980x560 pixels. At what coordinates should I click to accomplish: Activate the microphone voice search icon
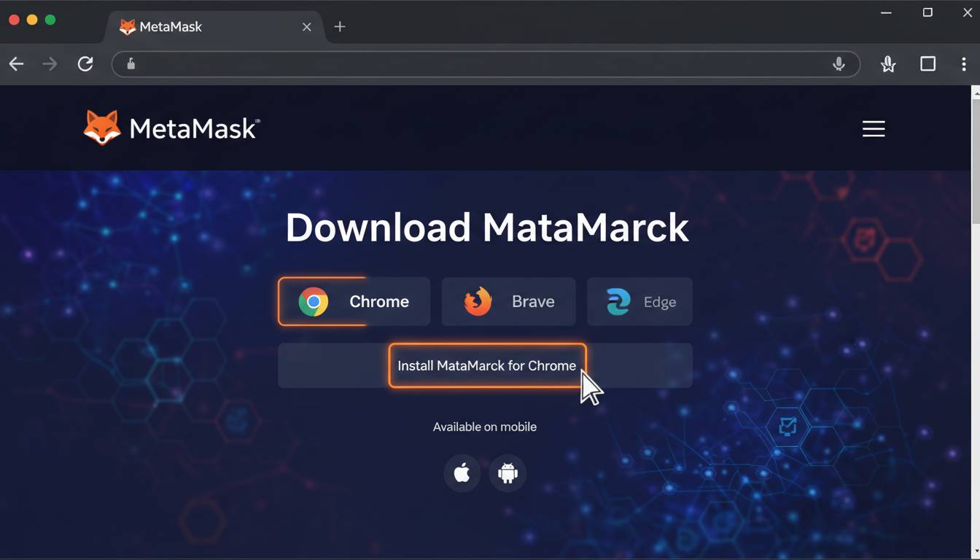click(839, 64)
